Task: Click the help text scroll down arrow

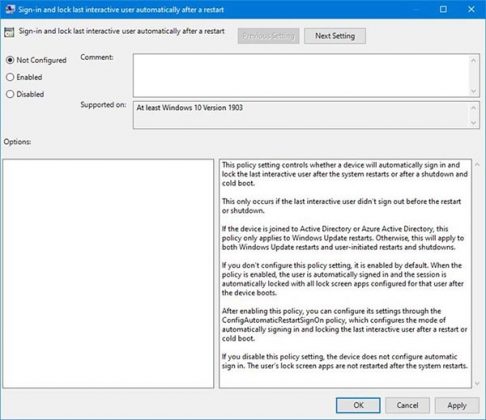Action: click(x=477, y=383)
